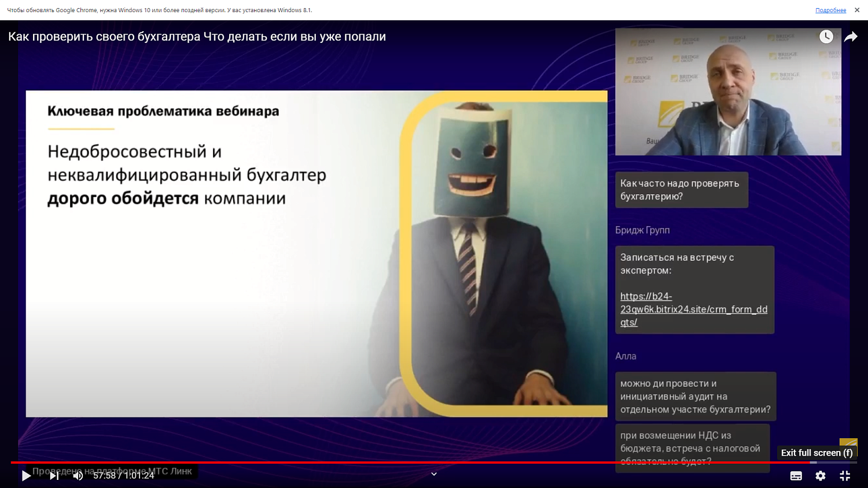Follow the bitrix24 expert signup link
Screen dimensions: 868x488
693,309
